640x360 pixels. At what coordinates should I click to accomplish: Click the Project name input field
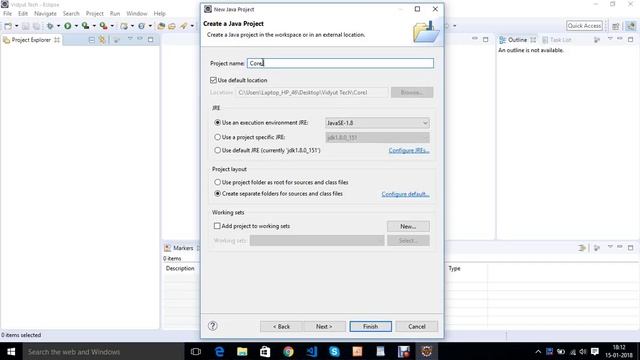[340, 63]
